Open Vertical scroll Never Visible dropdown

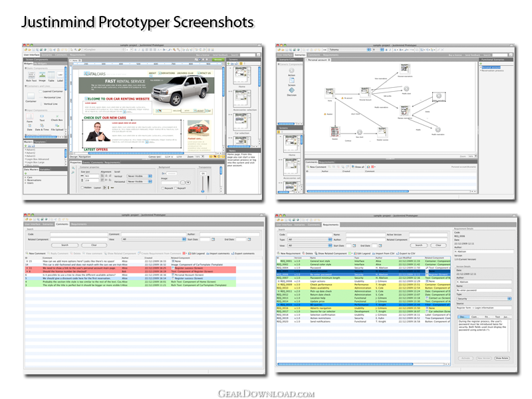click(140, 176)
